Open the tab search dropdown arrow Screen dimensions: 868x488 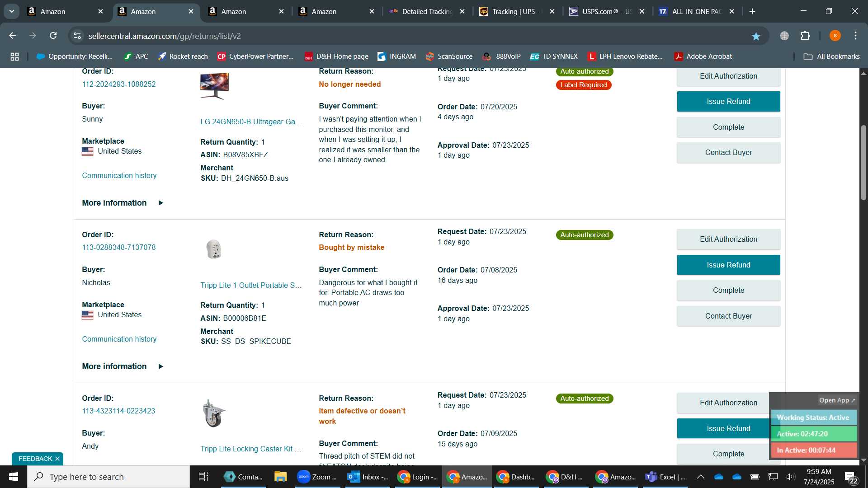[x=12, y=11]
